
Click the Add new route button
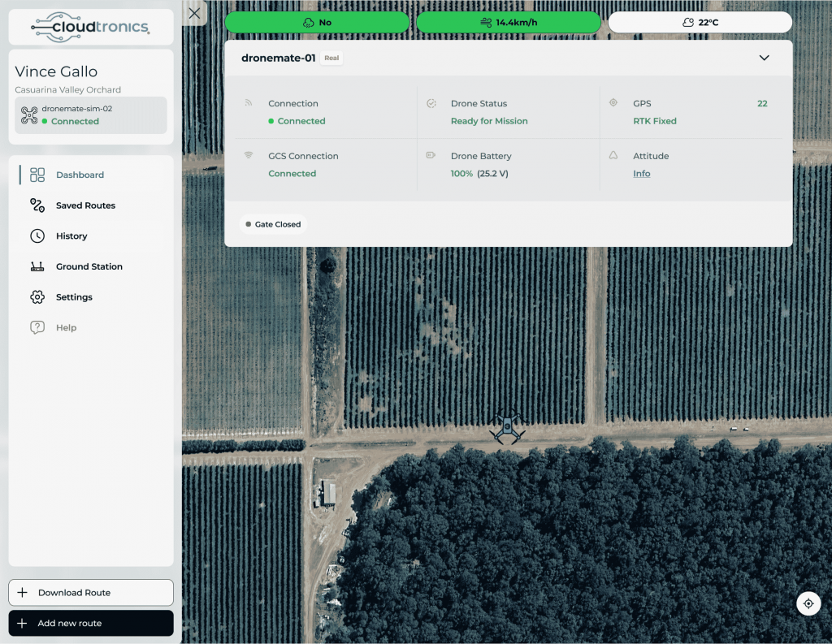coord(90,623)
